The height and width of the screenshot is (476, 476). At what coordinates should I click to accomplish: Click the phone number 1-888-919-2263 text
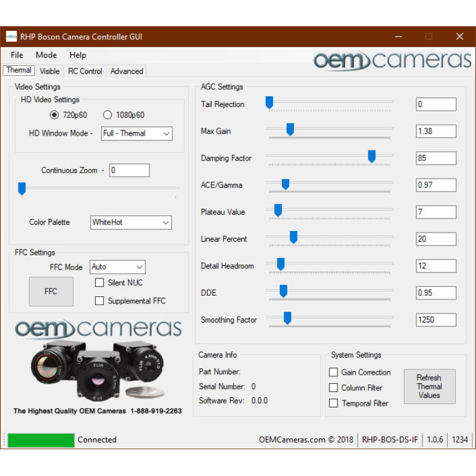tap(156, 411)
